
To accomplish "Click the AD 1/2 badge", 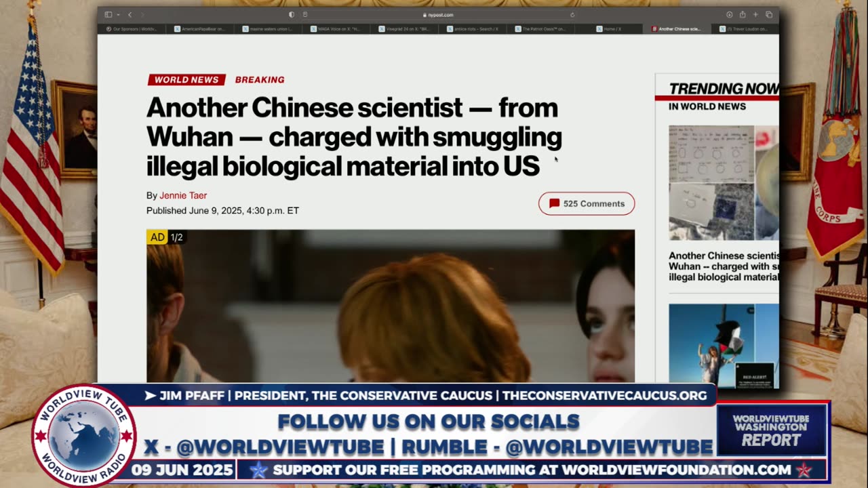I will point(165,237).
